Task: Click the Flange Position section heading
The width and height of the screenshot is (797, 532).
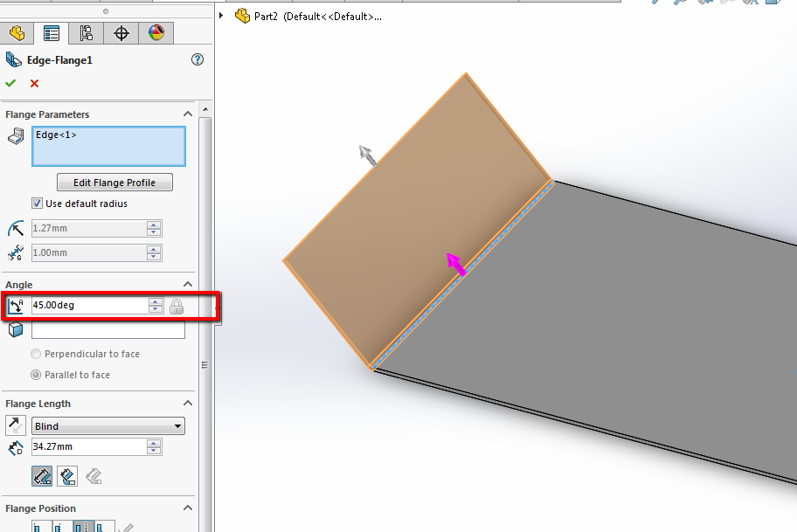Action: click(41, 508)
